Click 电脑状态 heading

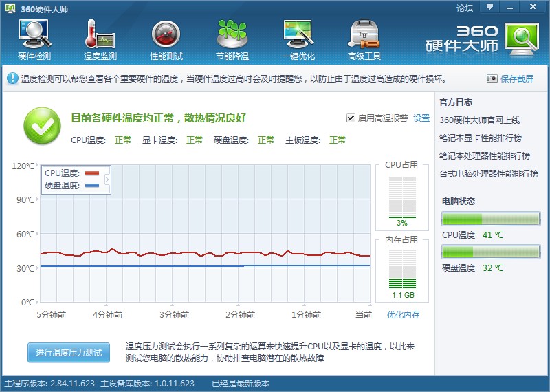tap(459, 201)
